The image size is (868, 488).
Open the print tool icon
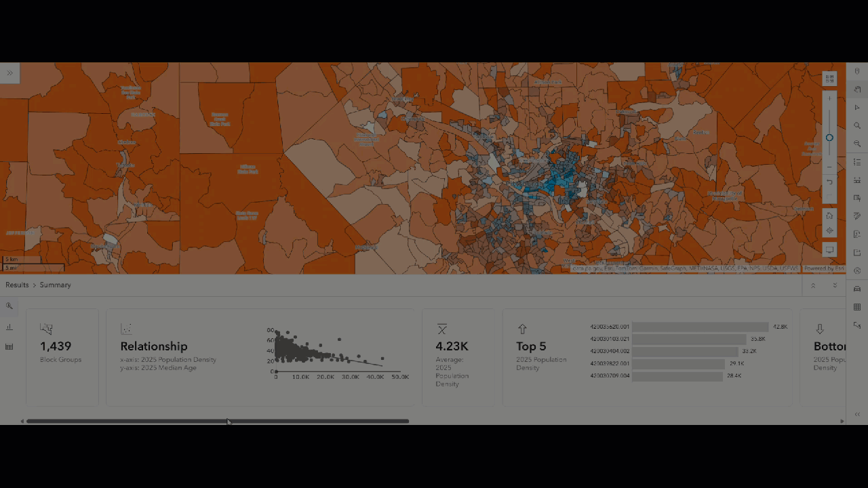pyautogui.click(x=856, y=288)
